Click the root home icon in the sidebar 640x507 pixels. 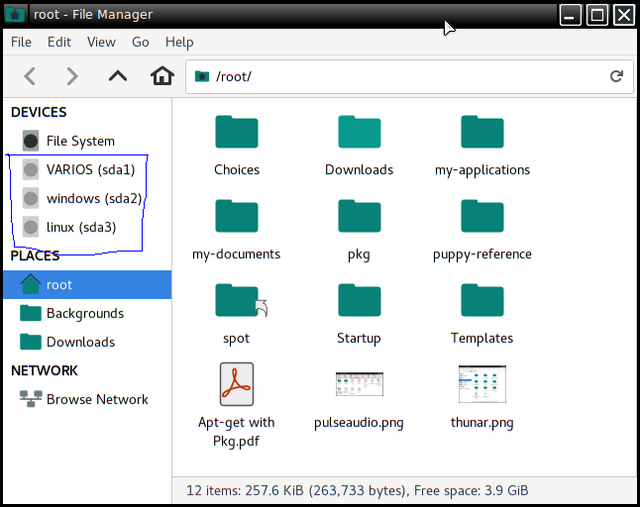[31, 284]
